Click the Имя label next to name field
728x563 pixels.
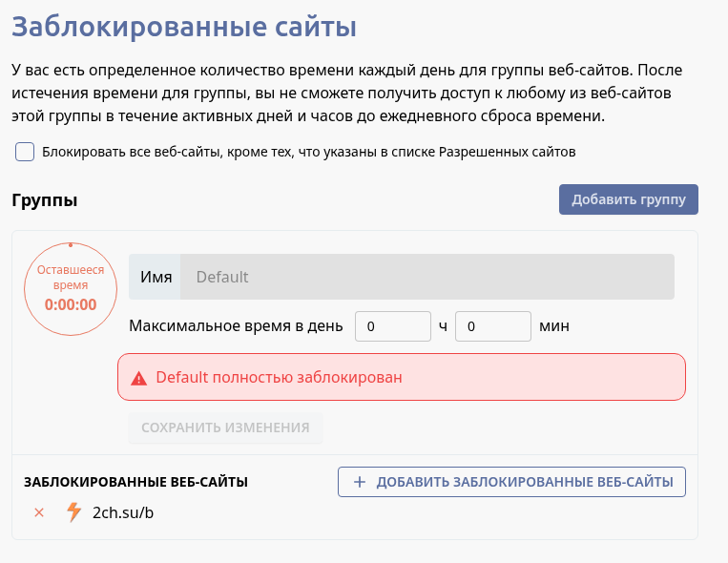point(156,277)
